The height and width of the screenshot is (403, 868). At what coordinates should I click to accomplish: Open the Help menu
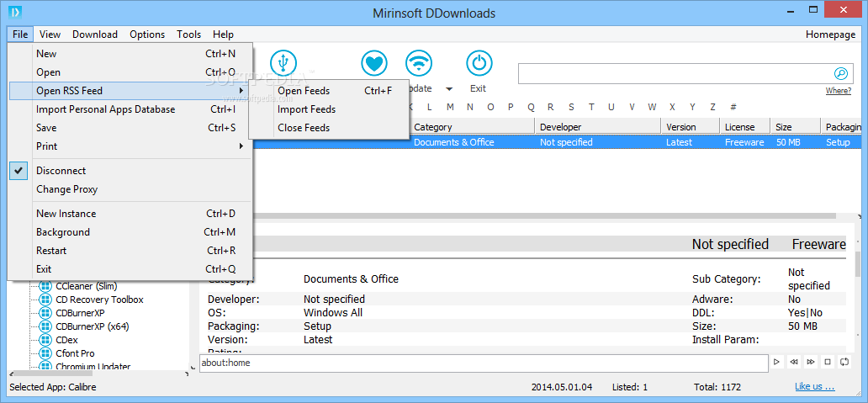pos(223,34)
